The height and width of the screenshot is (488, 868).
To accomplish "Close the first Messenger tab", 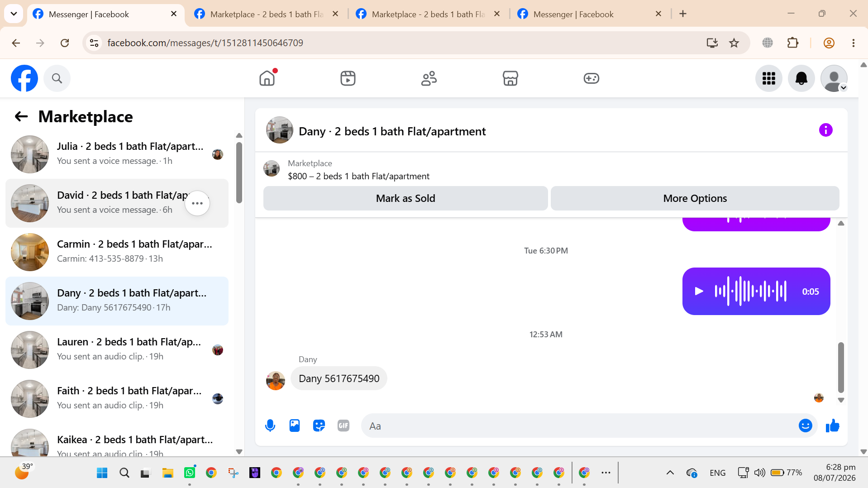I will coord(174,14).
